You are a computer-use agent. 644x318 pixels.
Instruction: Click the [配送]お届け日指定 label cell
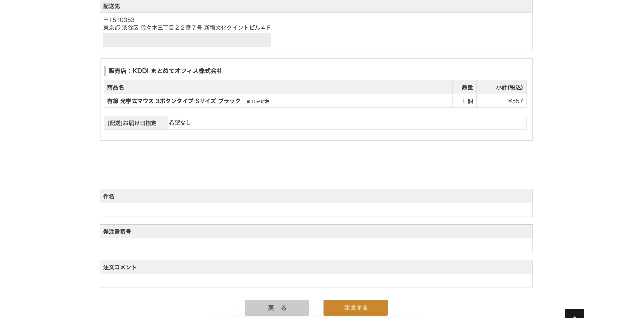(x=132, y=123)
